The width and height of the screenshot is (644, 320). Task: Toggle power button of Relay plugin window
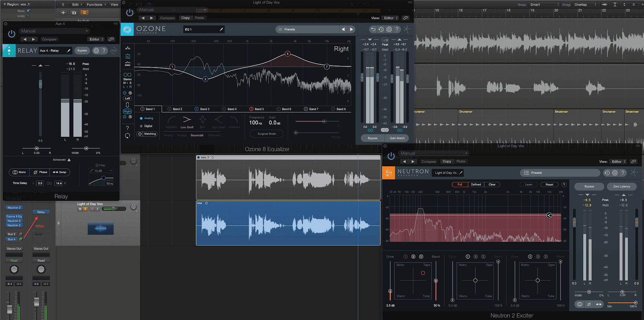(x=11, y=34)
